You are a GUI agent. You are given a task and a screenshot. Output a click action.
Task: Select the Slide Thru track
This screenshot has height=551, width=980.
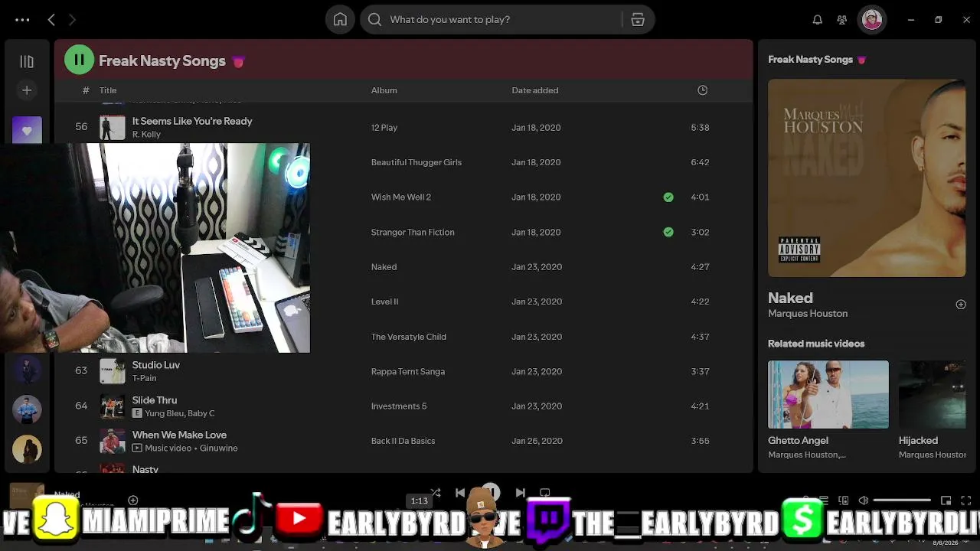click(155, 400)
